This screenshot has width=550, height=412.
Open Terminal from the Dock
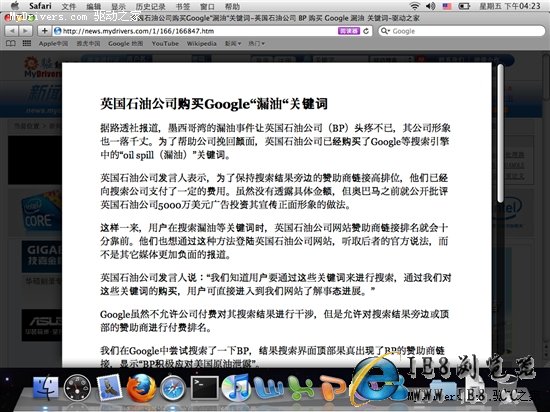pos(204,387)
